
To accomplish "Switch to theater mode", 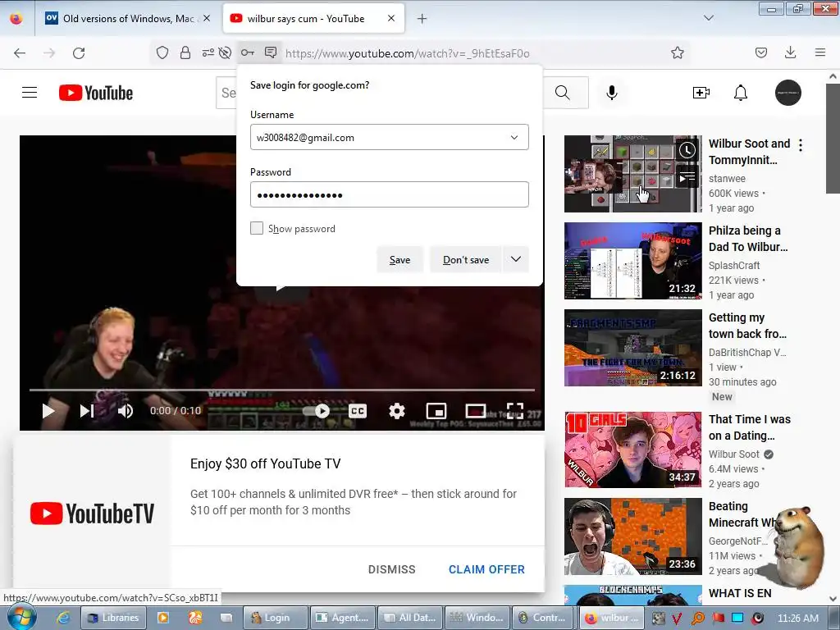I will point(476,411).
